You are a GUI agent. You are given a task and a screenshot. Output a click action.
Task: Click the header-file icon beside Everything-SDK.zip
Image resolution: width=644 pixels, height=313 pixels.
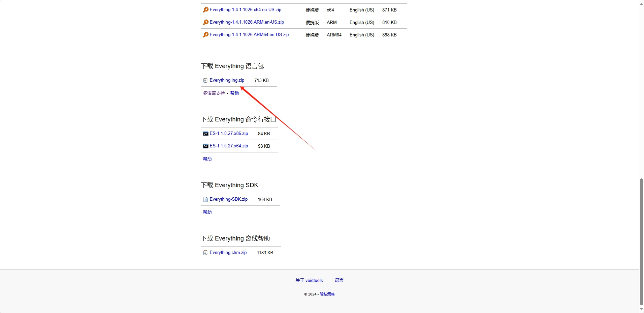click(x=205, y=199)
